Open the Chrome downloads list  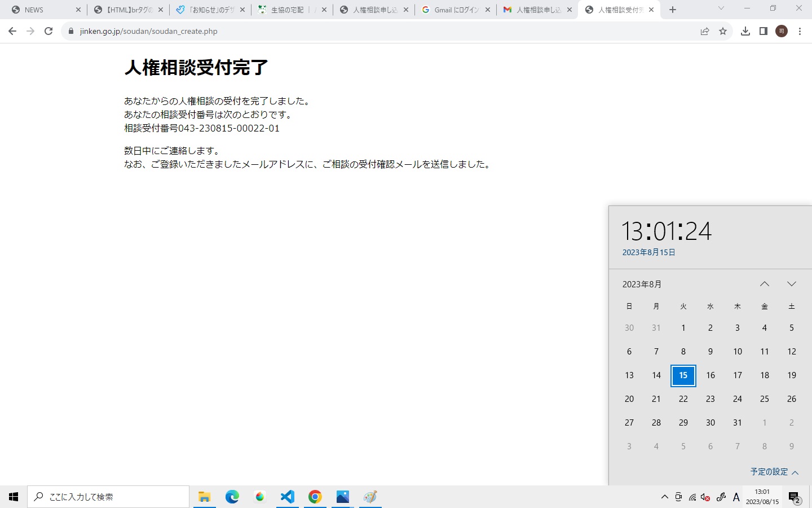coord(745,31)
